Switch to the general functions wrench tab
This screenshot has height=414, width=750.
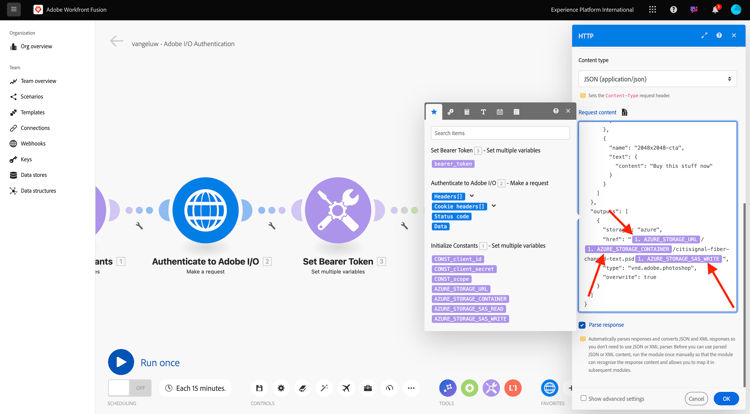[x=451, y=112]
